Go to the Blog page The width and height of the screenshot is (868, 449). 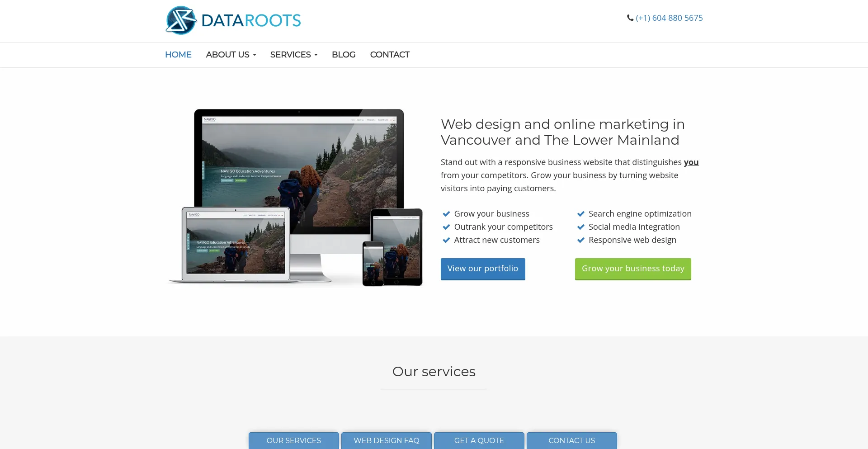coord(344,55)
